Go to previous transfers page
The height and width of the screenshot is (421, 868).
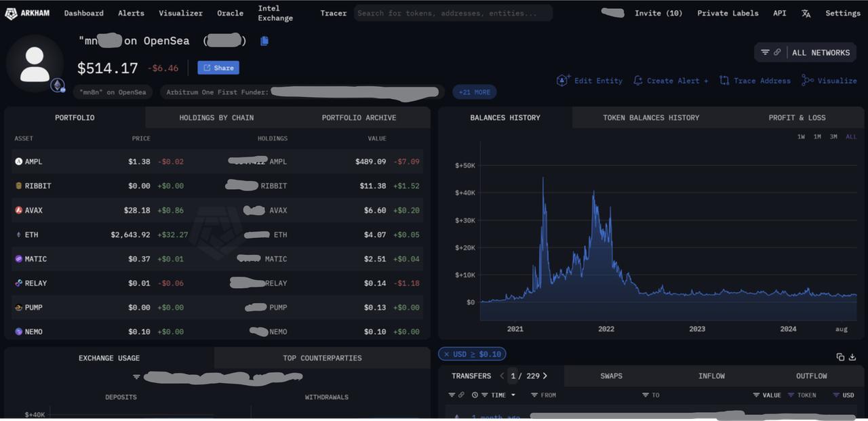pyautogui.click(x=502, y=376)
